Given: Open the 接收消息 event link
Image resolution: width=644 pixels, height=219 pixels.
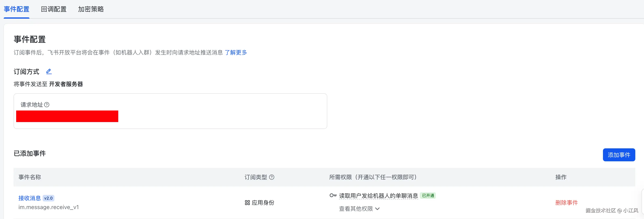Looking at the screenshot, I should [x=30, y=198].
